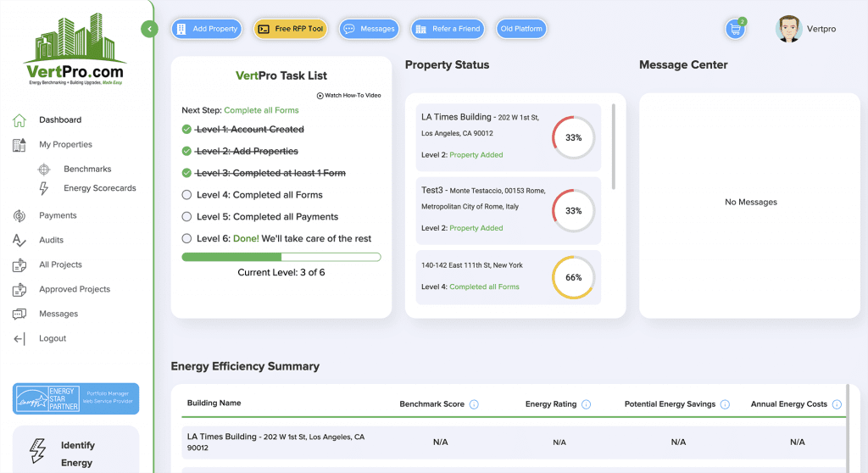Click the sidebar Messages chat icon
Viewport: 868px width, 473px height.
coord(19,314)
